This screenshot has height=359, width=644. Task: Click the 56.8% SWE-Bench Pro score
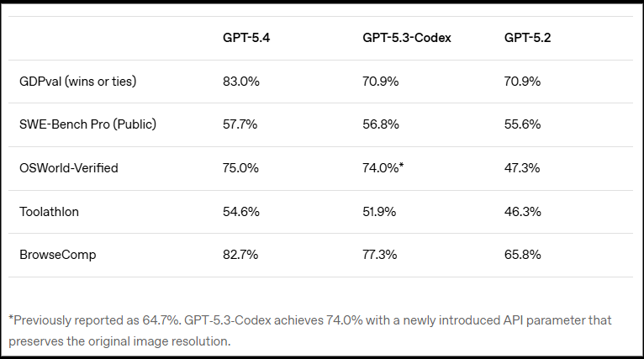click(379, 124)
